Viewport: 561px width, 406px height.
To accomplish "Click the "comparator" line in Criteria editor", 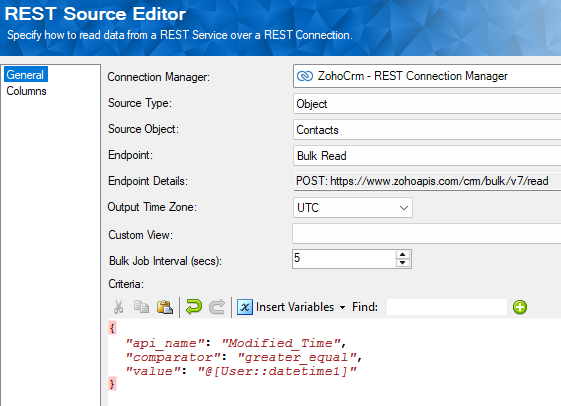I will click(244, 357).
